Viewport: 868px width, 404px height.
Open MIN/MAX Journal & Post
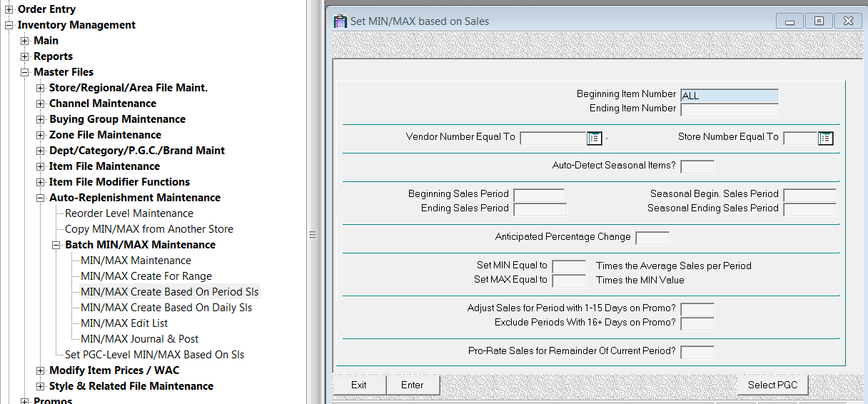pos(139,339)
